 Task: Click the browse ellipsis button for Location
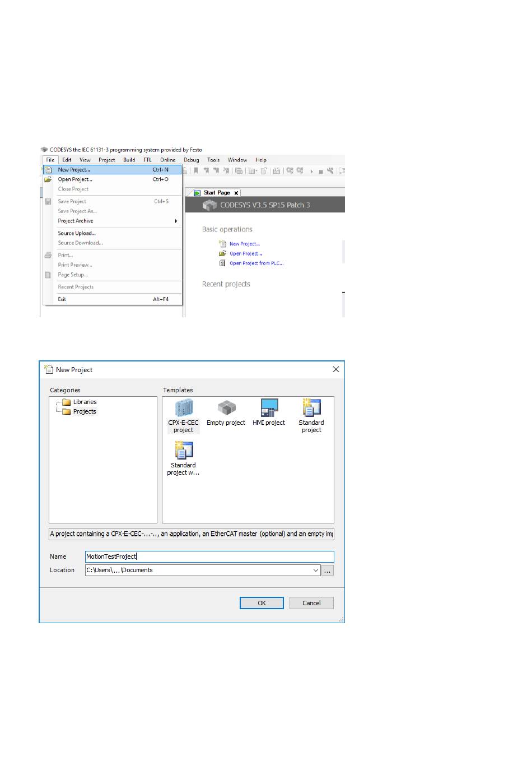coord(328,570)
